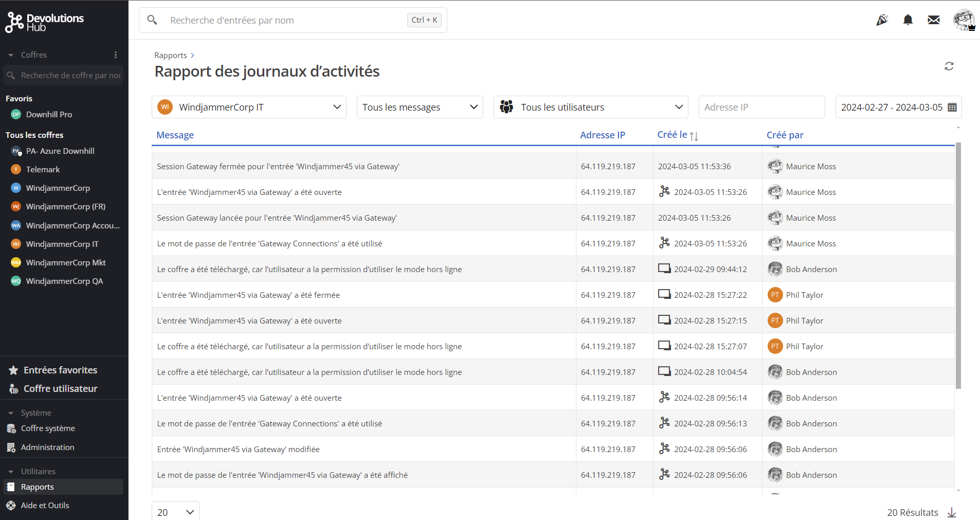
Task: Open the Tous les messages dropdown
Action: (420, 107)
